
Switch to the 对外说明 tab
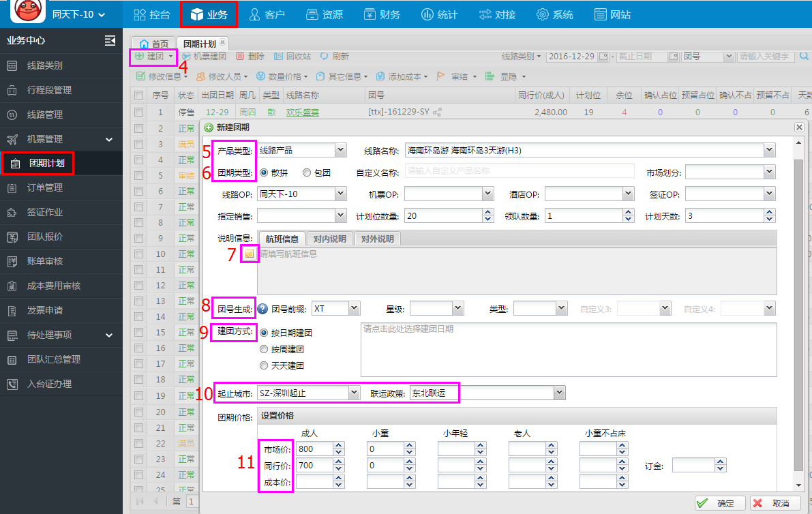coord(378,239)
